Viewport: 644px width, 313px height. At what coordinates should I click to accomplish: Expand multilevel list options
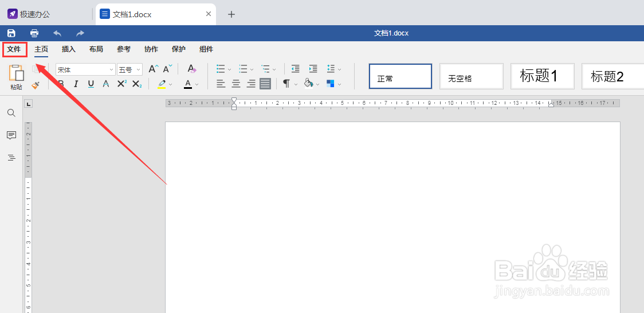(274, 69)
